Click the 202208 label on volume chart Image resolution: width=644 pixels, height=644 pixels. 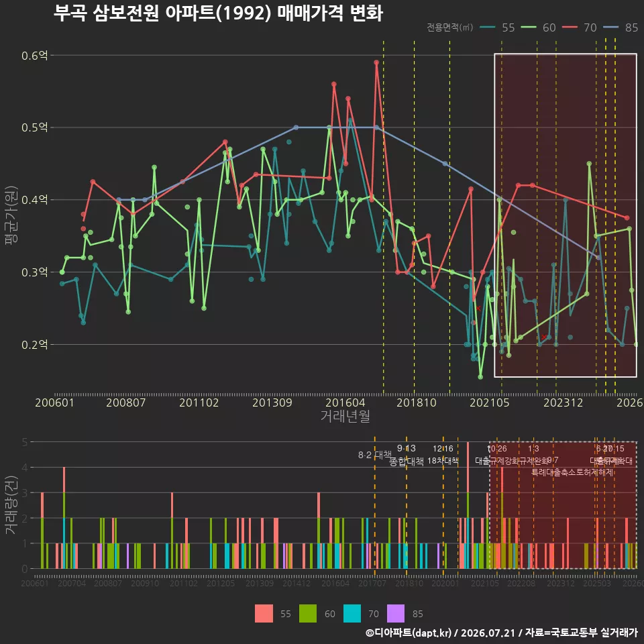click(x=521, y=583)
